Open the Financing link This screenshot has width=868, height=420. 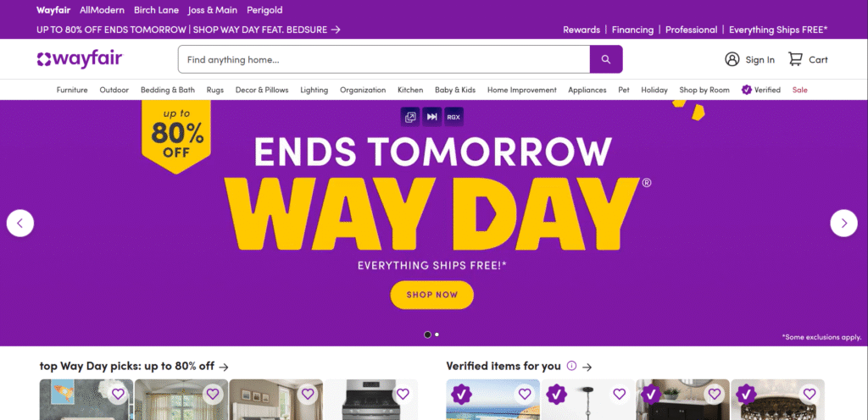click(x=632, y=30)
